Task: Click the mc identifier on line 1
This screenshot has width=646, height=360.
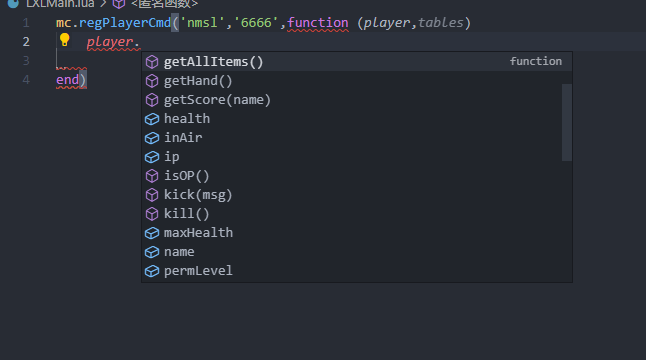Action: pos(63,23)
